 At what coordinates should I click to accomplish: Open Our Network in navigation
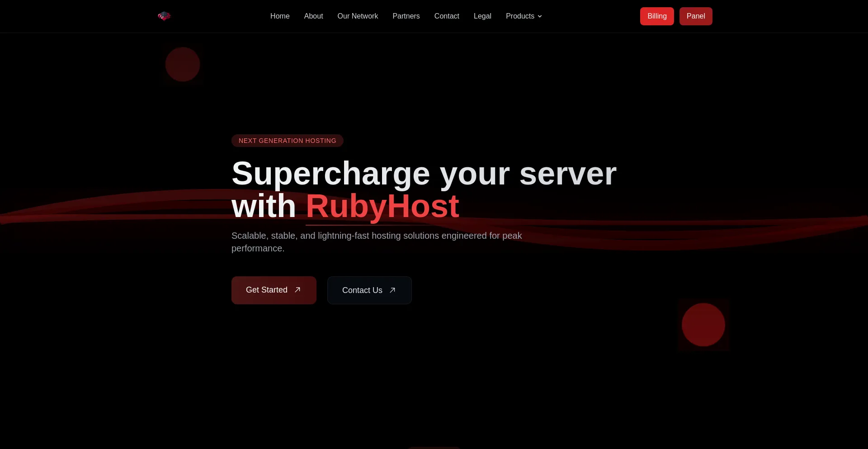coord(358,16)
